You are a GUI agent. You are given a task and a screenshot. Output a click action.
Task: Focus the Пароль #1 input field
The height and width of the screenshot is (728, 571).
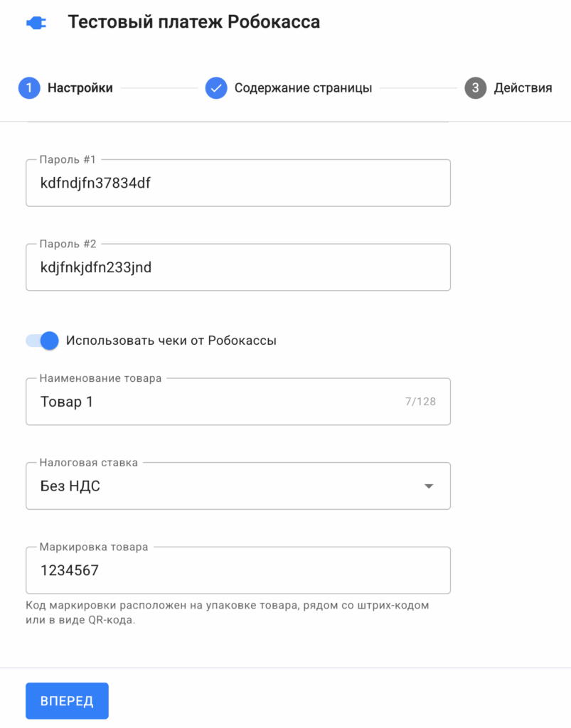tap(238, 183)
